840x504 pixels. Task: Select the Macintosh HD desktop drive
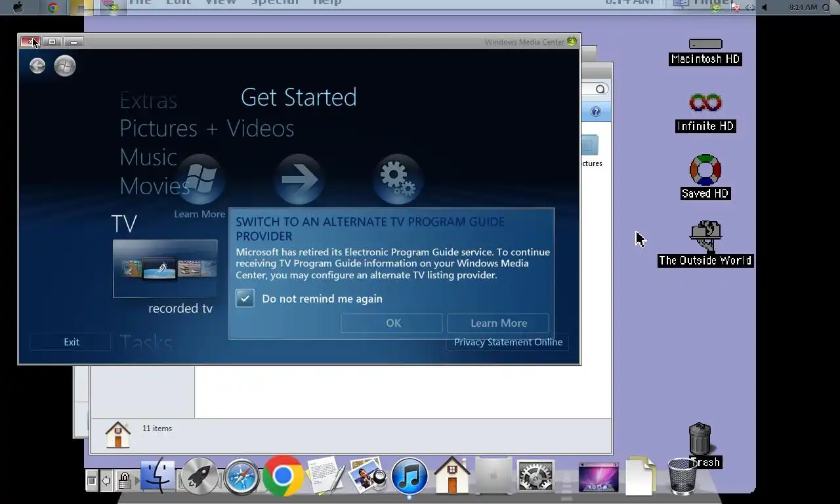pyautogui.click(x=705, y=52)
